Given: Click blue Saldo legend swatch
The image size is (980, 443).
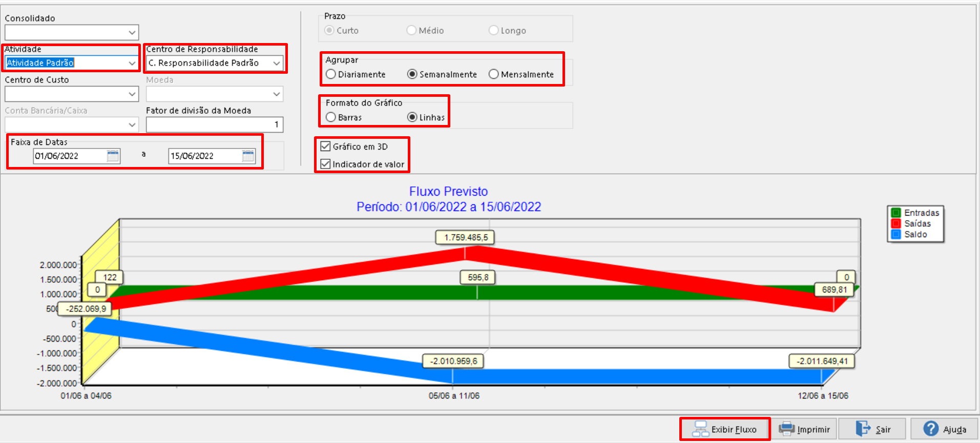Looking at the screenshot, I should pos(896,234).
